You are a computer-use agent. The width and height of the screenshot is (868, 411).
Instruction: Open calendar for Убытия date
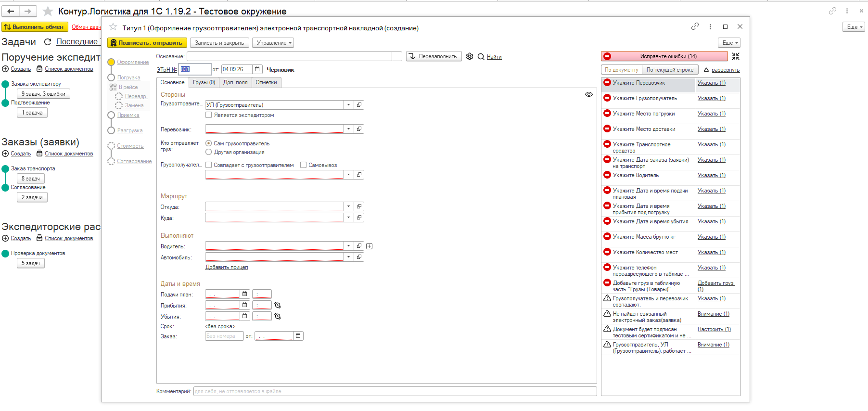244,316
